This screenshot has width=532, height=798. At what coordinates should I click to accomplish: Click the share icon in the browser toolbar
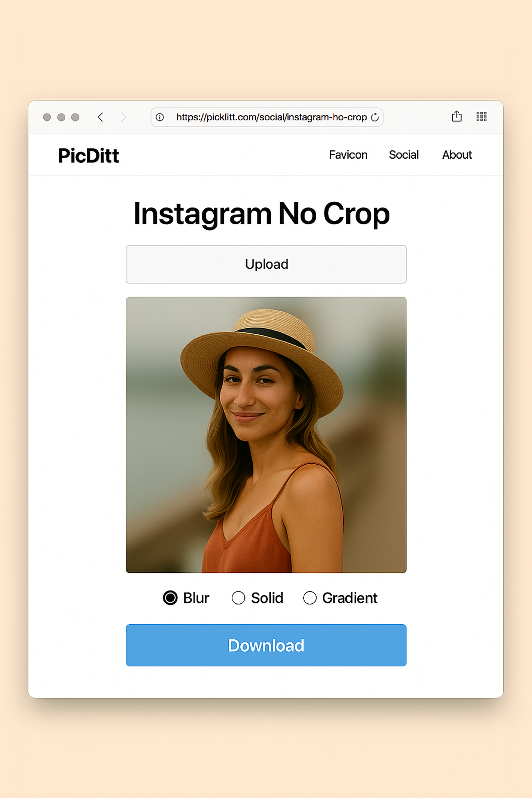point(457,116)
